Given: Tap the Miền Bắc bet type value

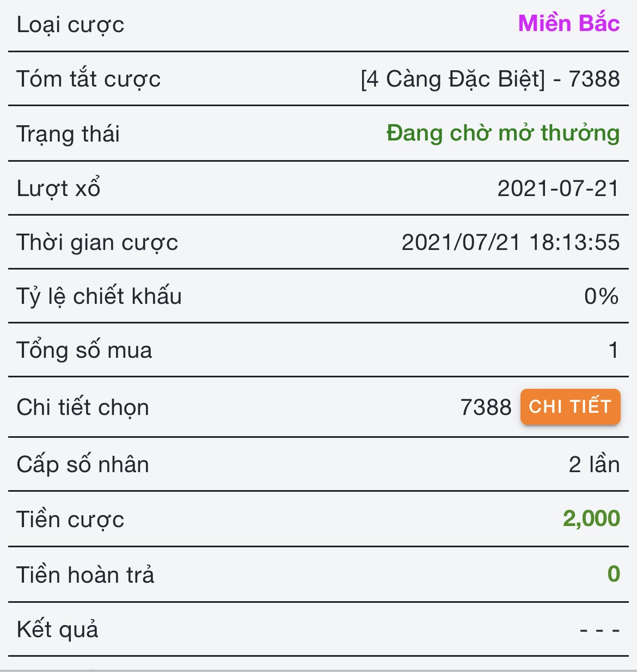Looking at the screenshot, I should click(x=568, y=23).
